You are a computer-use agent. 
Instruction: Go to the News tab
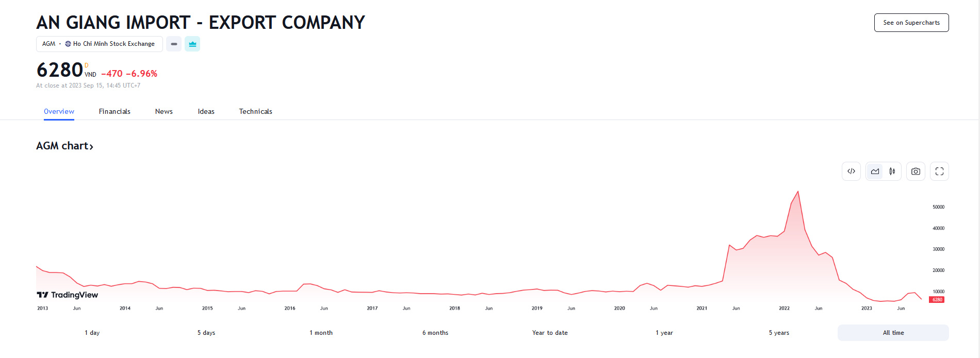pyautogui.click(x=164, y=111)
